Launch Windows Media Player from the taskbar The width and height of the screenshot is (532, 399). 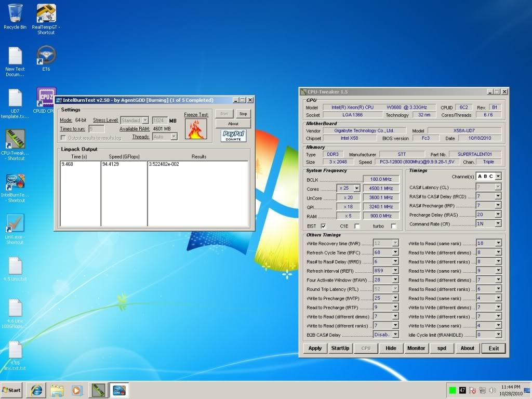point(77,390)
